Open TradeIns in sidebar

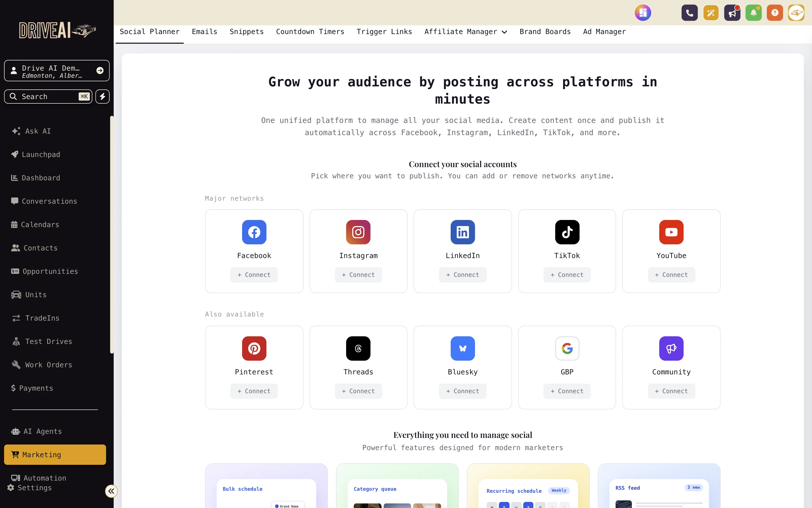[x=55, y=318]
